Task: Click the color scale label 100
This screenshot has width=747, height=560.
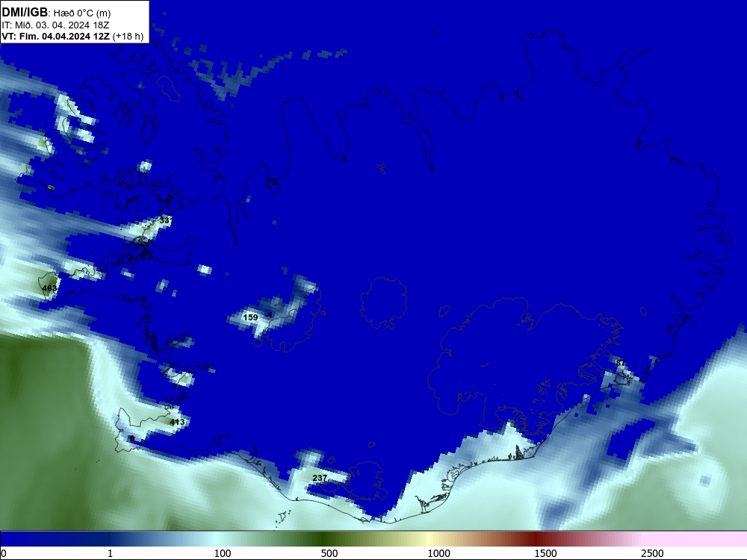Action: pos(223,553)
